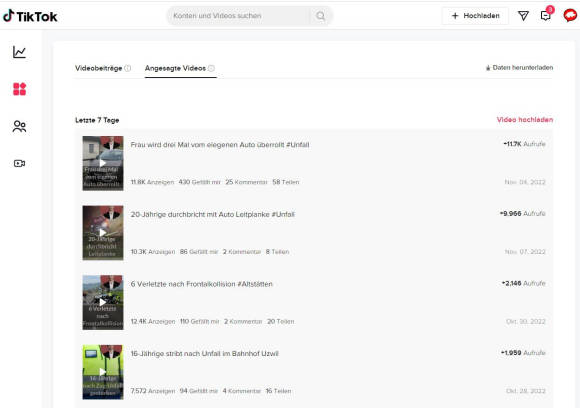Click the '+1.959 Aufrufe' value
580x408 pixels.
(523, 353)
